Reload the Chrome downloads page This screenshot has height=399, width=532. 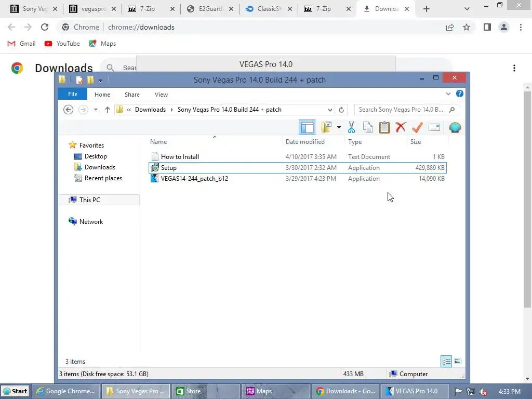45,27
